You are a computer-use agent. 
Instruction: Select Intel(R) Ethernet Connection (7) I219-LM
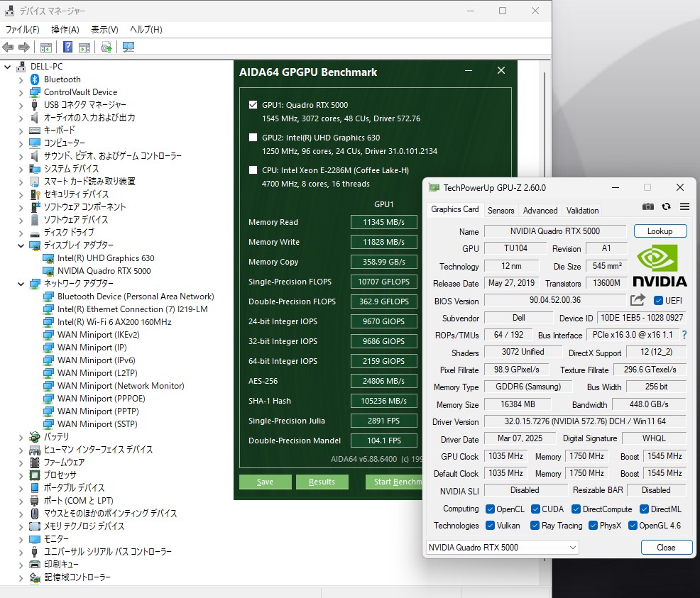pyautogui.click(x=132, y=309)
